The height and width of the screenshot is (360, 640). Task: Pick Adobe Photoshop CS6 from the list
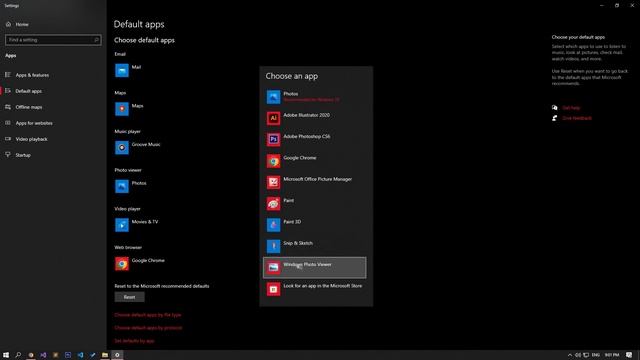point(314,140)
